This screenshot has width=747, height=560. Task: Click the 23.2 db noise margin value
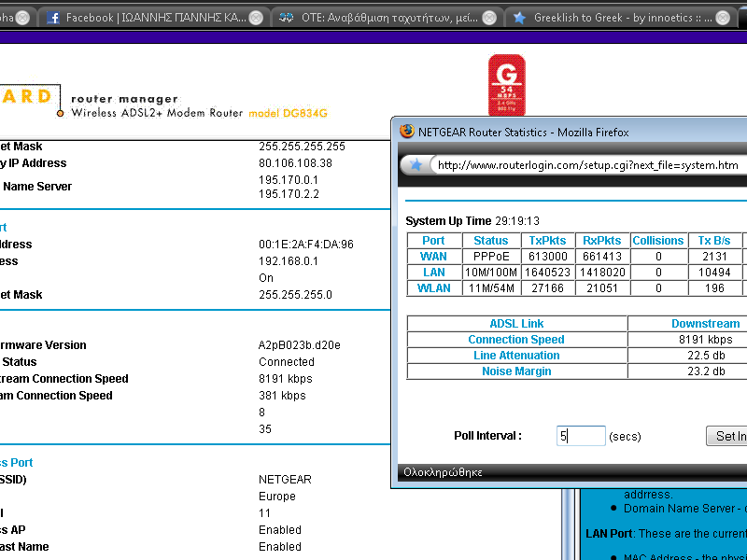click(x=706, y=371)
